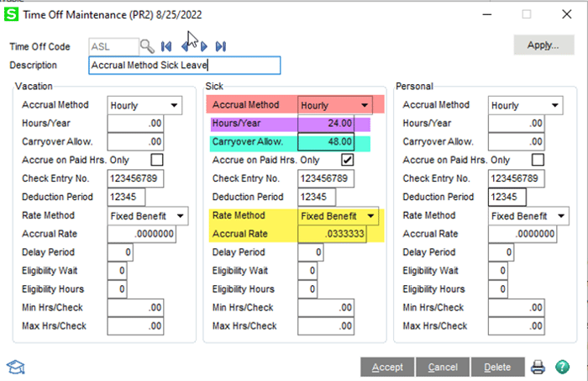Open help with green question mark icon
Viewport: 588px width, 381px height.
[561, 367]
